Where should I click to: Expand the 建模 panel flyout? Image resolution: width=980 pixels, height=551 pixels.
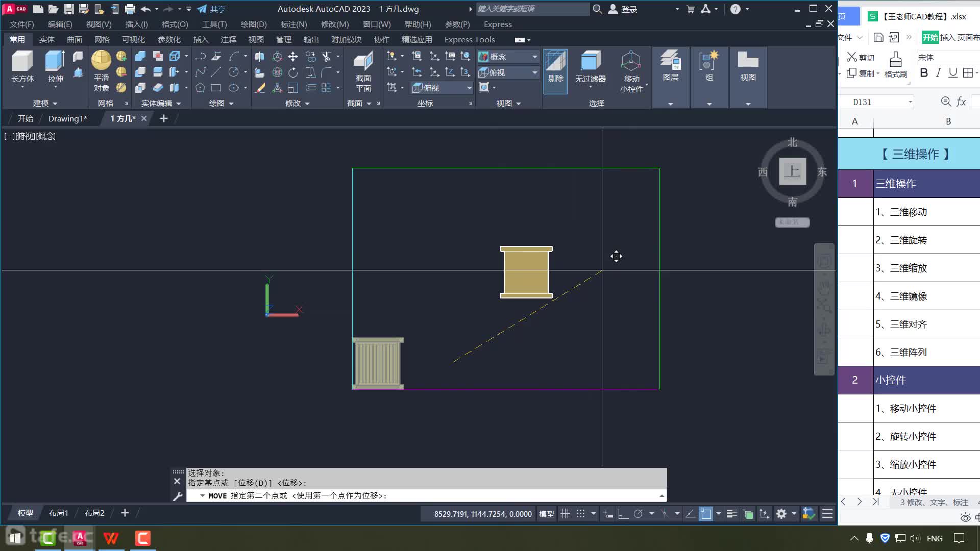click(45, 103)
